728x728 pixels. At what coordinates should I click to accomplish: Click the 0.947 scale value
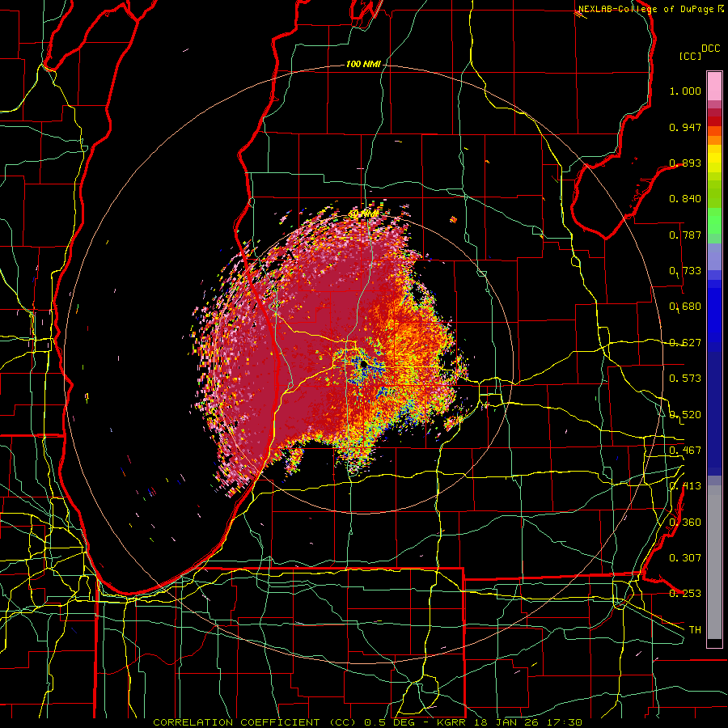685,127
